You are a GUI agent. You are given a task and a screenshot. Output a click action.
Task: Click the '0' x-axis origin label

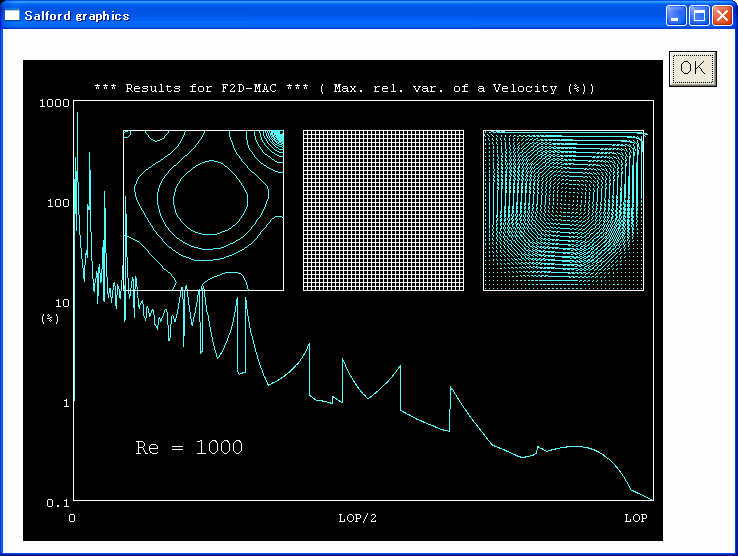(72, 518)
